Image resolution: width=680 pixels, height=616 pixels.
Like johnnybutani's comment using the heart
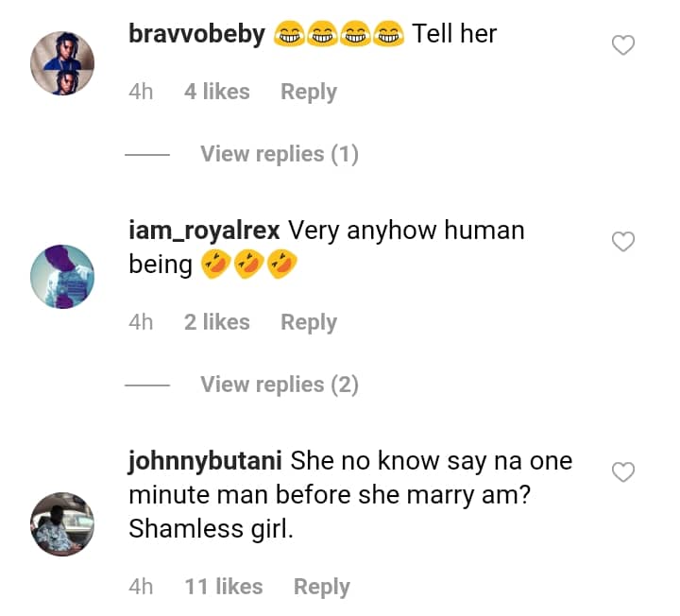point(623,472)
